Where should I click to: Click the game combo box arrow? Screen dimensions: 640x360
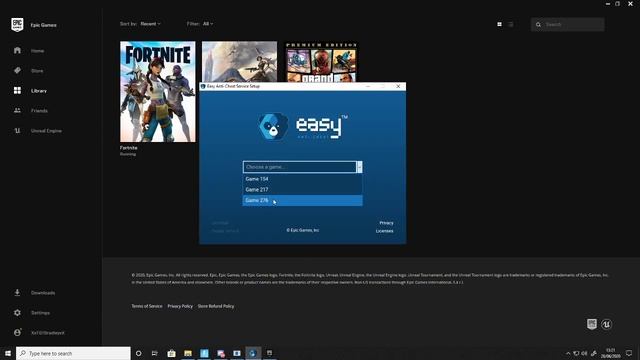pos(359,167)
